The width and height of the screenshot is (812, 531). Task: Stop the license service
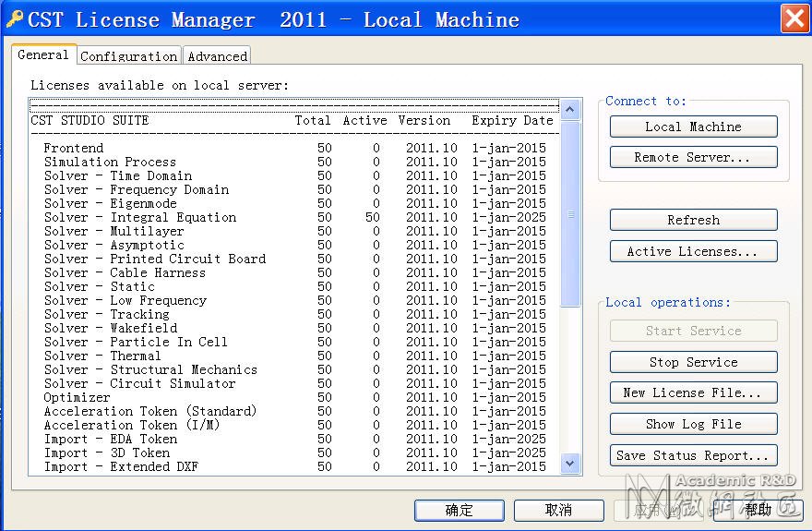[693, 362]
